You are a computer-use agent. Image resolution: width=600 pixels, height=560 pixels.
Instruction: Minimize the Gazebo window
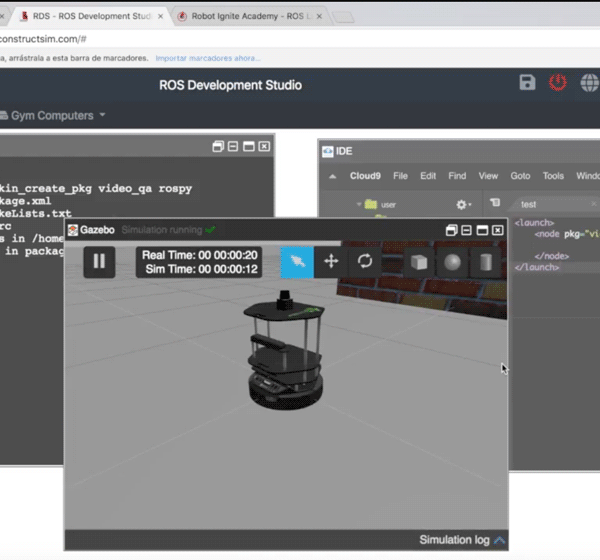point(466,230)
